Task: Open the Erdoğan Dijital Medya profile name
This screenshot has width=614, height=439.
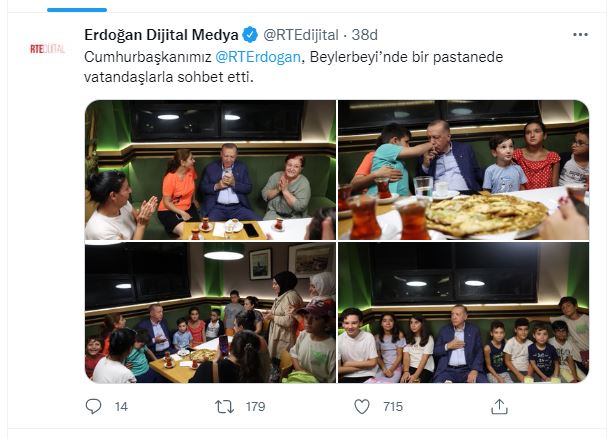Action: [161, 35]
